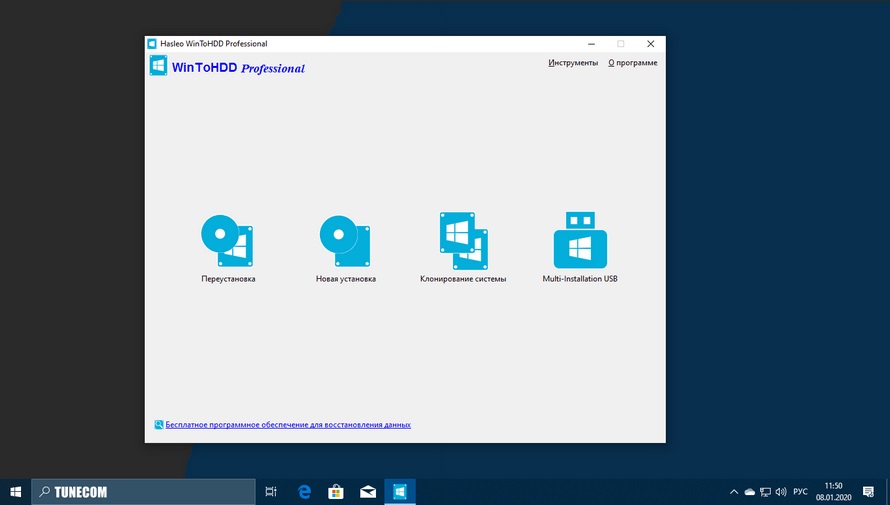
Task: Click the OneDrive cloud tray icon
Action: coord(749,492)
